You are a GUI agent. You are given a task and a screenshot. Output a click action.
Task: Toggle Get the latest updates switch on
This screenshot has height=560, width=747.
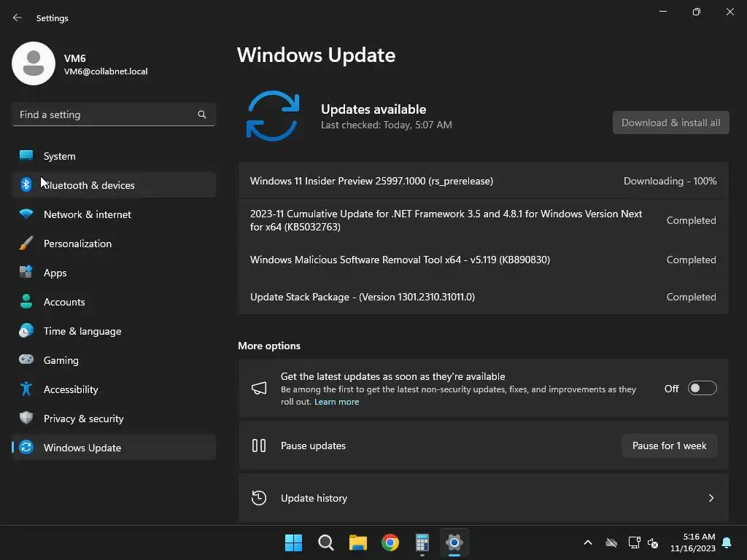point(703,389)
